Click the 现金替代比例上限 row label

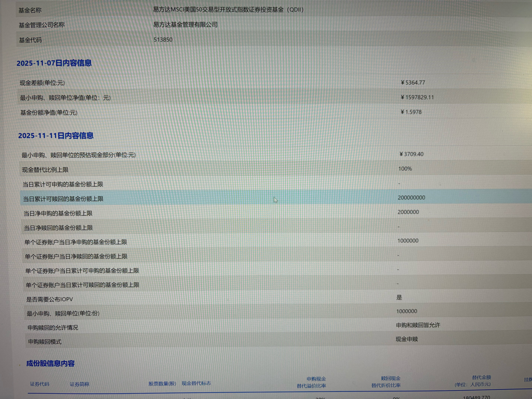click(45, 170)
